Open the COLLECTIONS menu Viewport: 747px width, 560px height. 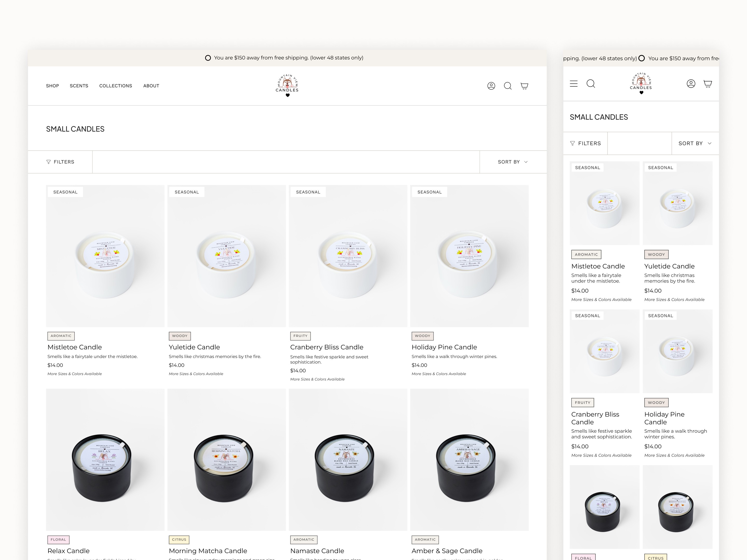(x=115, y=86)
